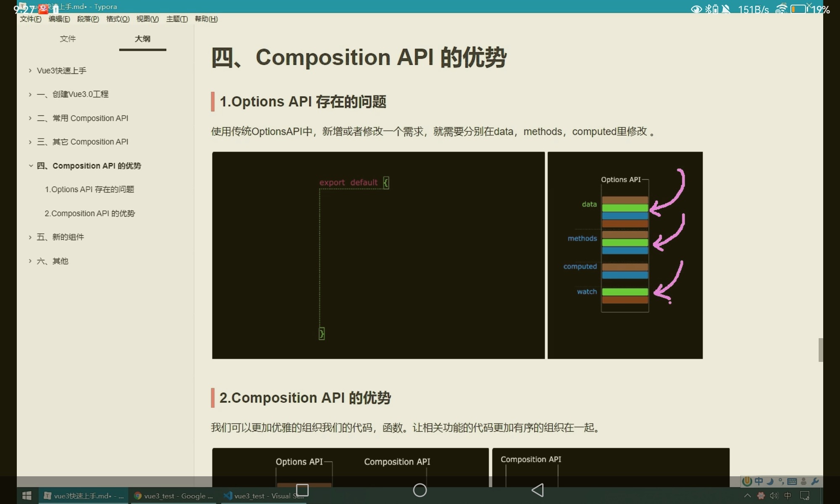Expand the 二、常用 Composition API outline node
840x504 pixels.
(x=30, y=118)
